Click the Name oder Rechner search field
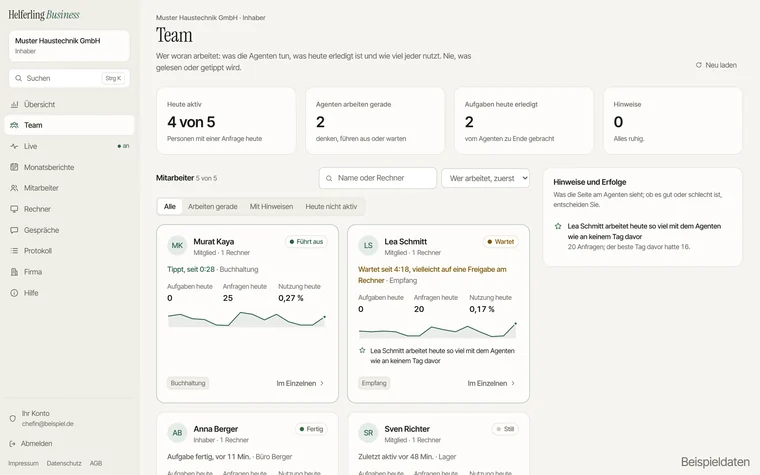The width and height of the screenshot is (760, 475). (378, 178)
